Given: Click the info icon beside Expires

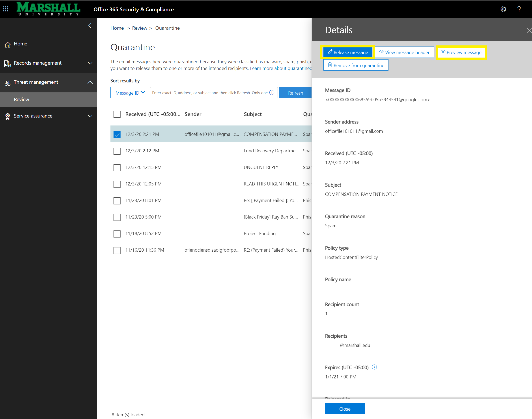Looking at the screenshot, I should coord(374,367).
